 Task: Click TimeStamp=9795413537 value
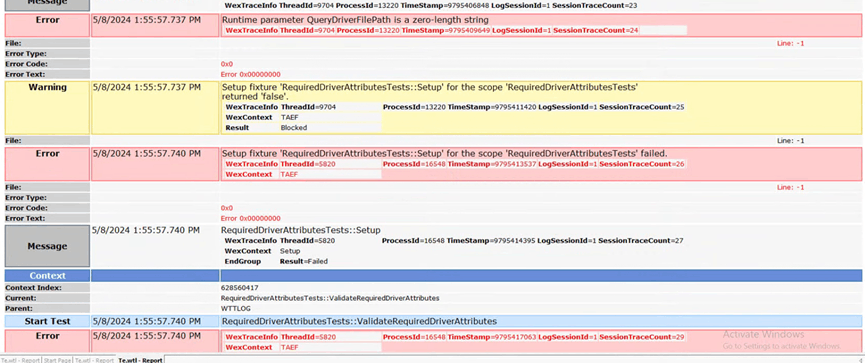(492, 164)
